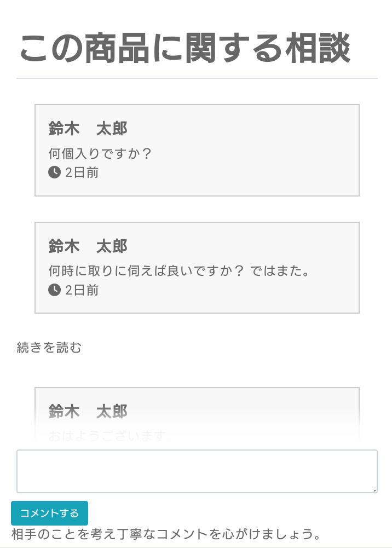The height and width of the screenshot is (548, 392).
Task: Click the comment text 何時に取りに伺えば良いですか？ ではまた。
Action: tap(179, 271)
